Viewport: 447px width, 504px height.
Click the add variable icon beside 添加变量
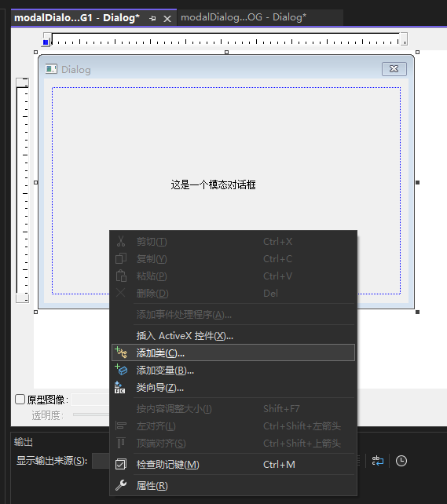(121, 370)
